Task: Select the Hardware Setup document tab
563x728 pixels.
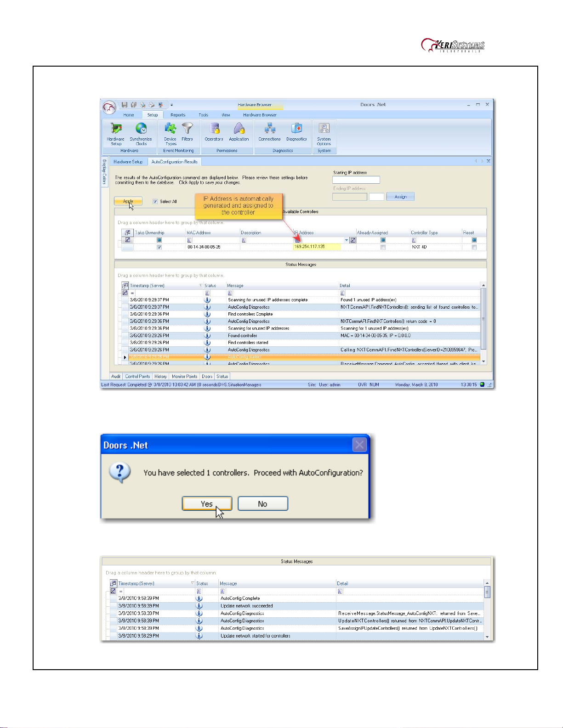Action: (x=128, y=162)
